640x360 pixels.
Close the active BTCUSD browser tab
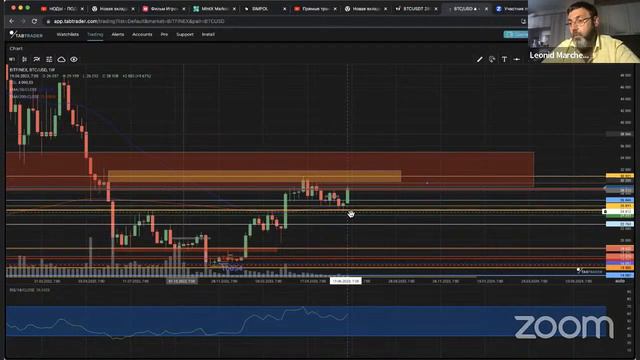(486, 9)
